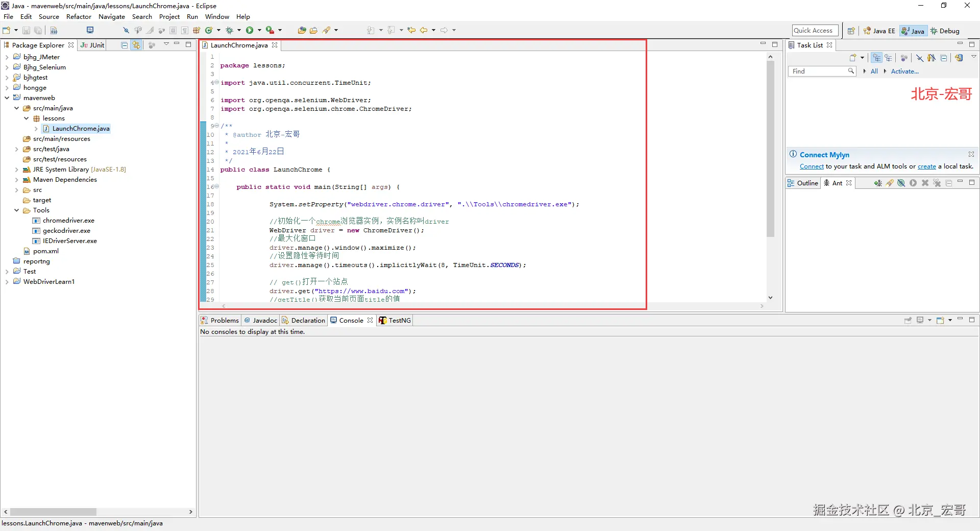The image size is (980, 531).
Task: Click the Debug bug icon in the main toolbar
Action: (x=229, y=31)
